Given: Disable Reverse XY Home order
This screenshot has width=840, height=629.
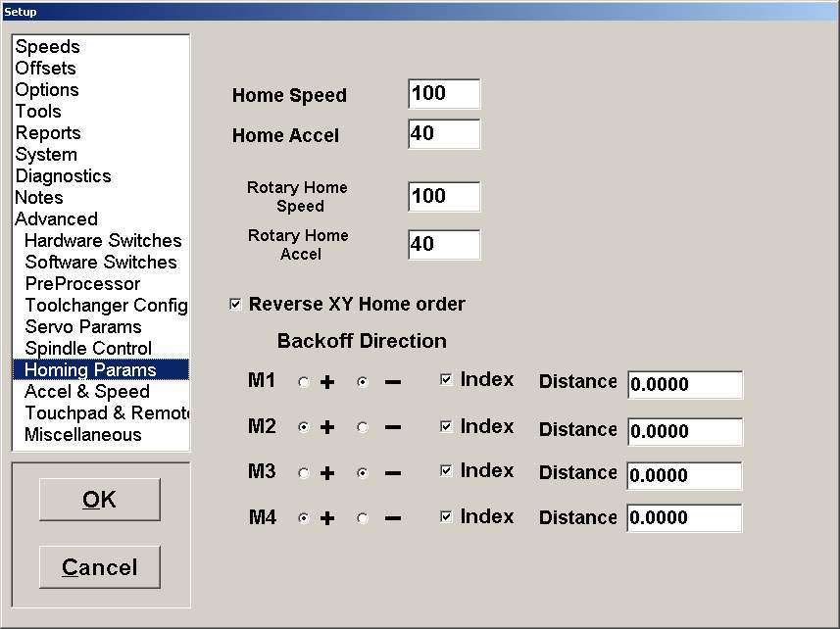Looking at the screenshot, I should 235,305.
